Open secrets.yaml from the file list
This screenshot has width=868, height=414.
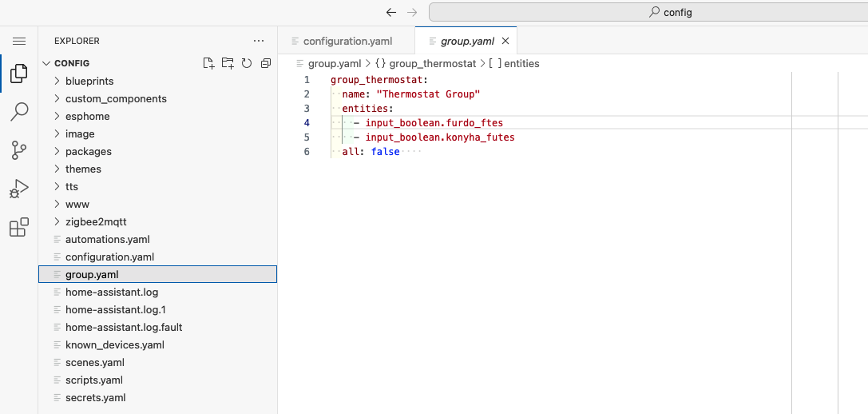(x=95, y=397)
